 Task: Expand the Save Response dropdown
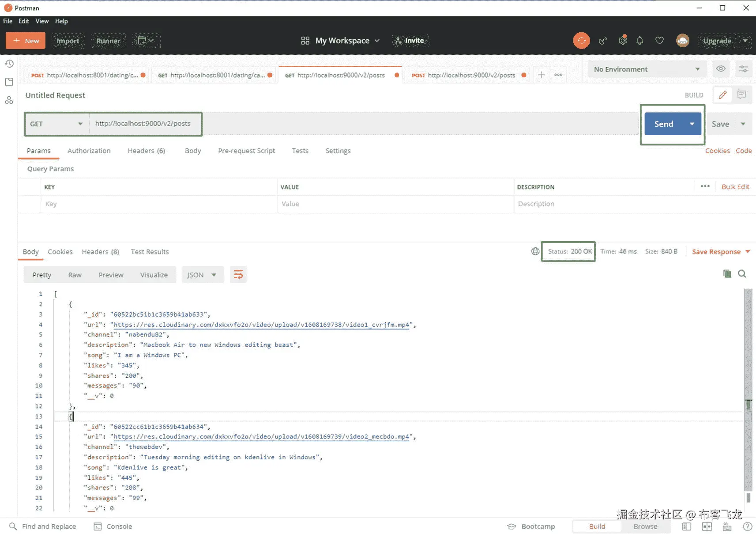point(748,252)
